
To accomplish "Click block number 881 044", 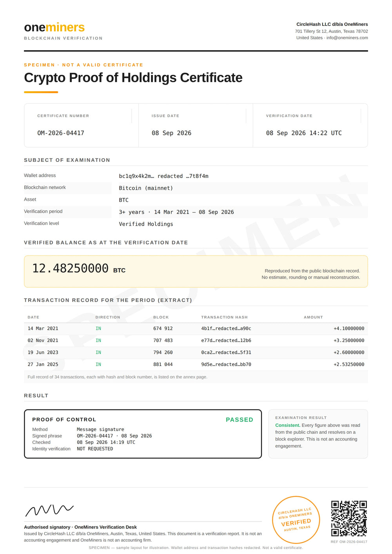I will point(163,364).
